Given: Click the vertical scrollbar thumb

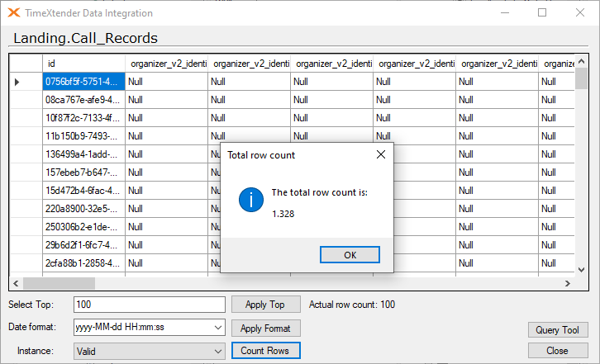Looking at the screenshot, I should [581, 78].
